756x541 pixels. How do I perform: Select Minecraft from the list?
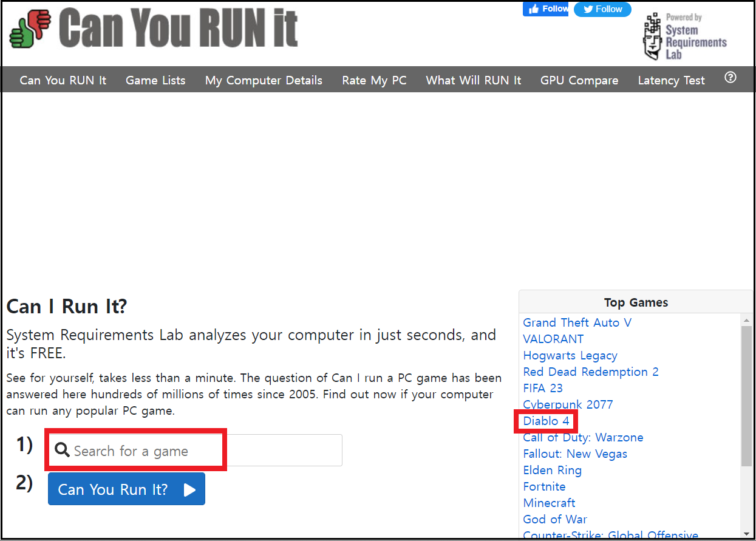pyautogui.click(x=549, y=503)
